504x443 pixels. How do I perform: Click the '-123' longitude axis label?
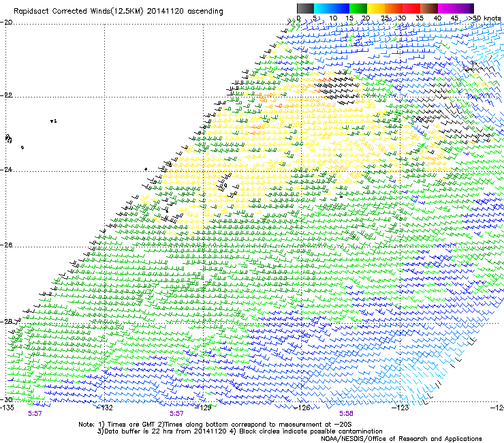(400, 408)
